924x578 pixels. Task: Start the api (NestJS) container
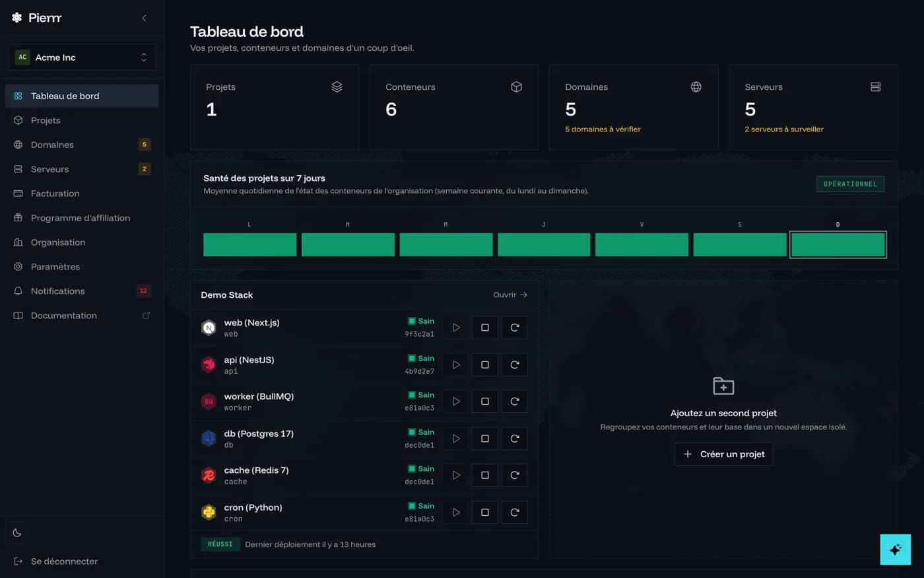coord(456,365)
